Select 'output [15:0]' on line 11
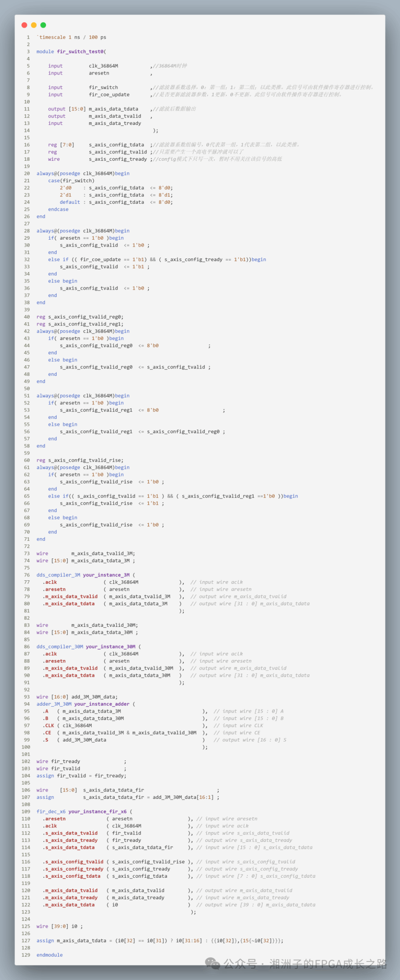400x980 pixels. click(x=67, y=109)
